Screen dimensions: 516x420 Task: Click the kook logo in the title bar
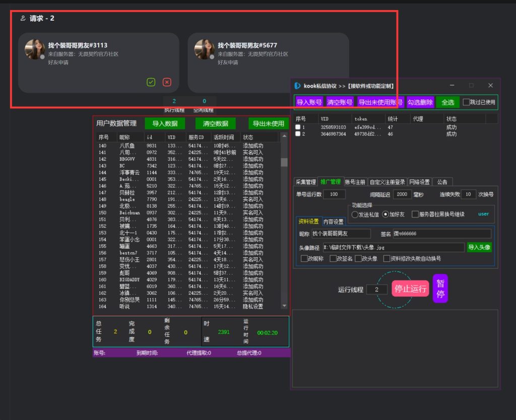pyautogui.click(x=298, y=86)
